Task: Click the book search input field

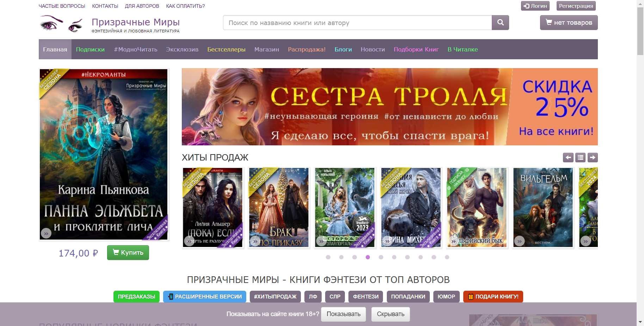Action: coord(357,23)
